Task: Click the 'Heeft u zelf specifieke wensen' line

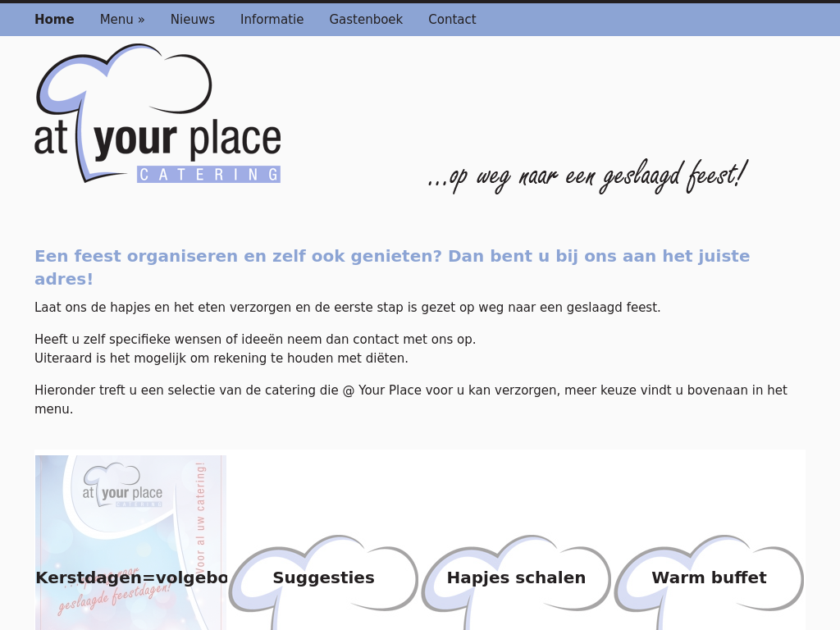Action: click(x=255, y=340)
